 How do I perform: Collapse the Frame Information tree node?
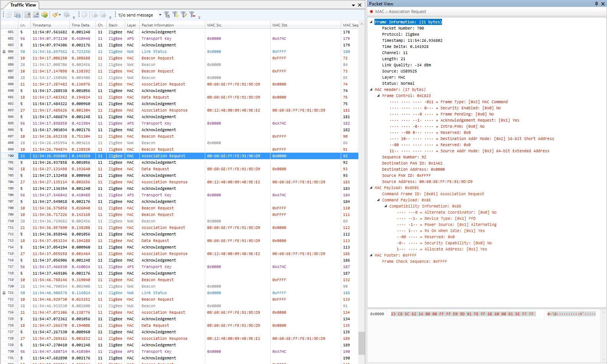(x=371, y=22)
